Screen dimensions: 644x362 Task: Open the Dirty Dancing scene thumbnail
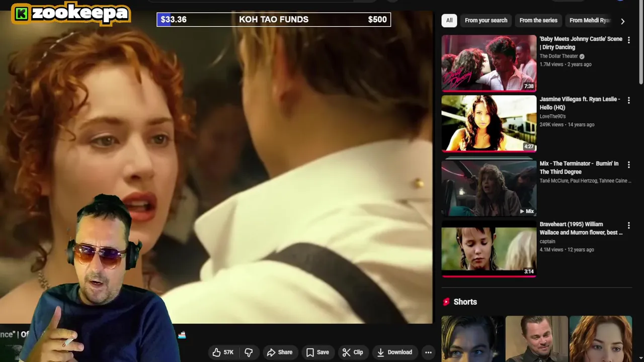[489, 63]
